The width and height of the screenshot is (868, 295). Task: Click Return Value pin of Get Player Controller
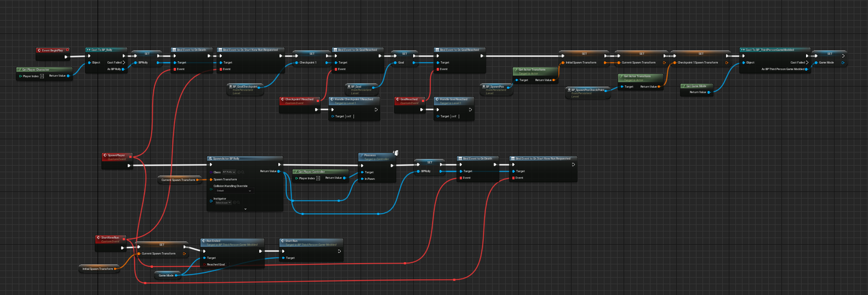344,178
